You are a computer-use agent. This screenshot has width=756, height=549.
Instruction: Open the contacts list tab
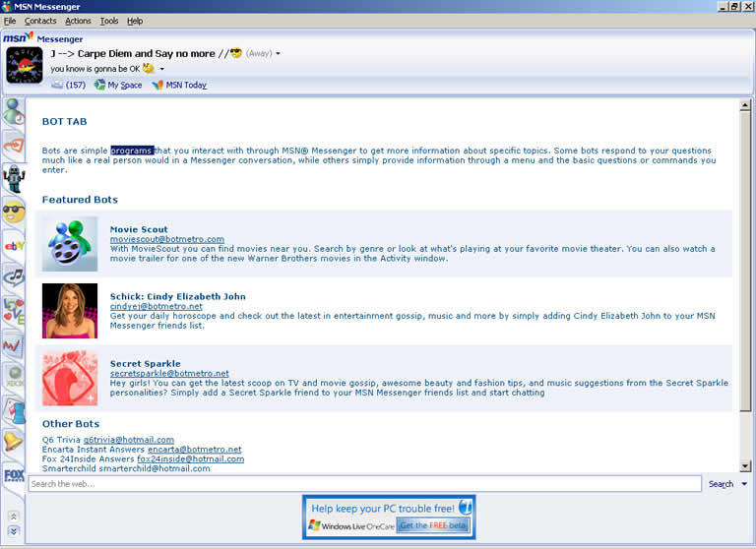(14, 111)
